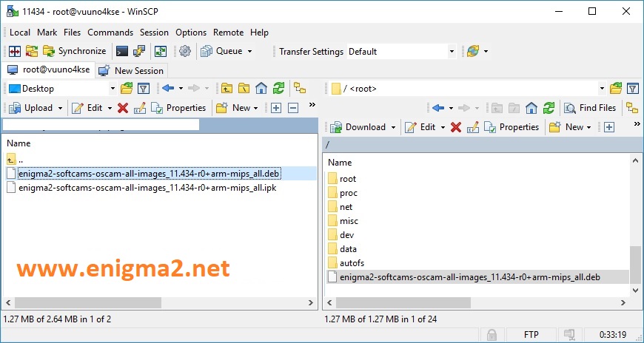
Task: Click the Upload button
Action: 31,108
